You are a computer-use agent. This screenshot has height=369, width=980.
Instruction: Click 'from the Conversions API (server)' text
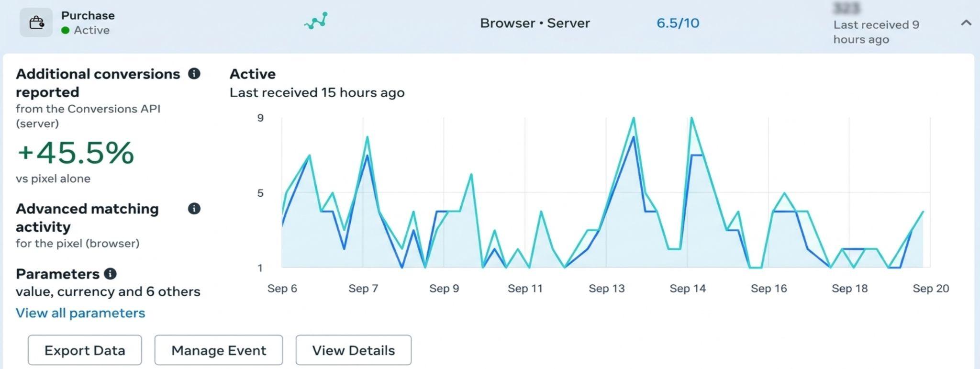88,116
